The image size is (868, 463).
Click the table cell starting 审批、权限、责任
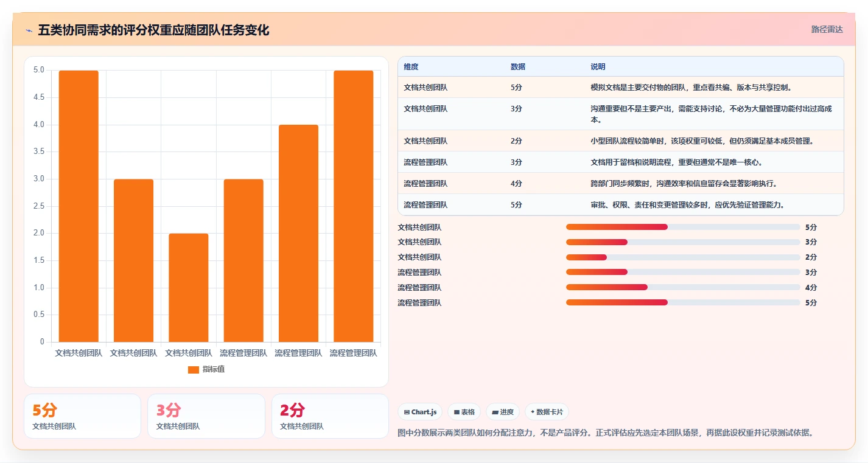pyautogui.click(x=714, y=205)
